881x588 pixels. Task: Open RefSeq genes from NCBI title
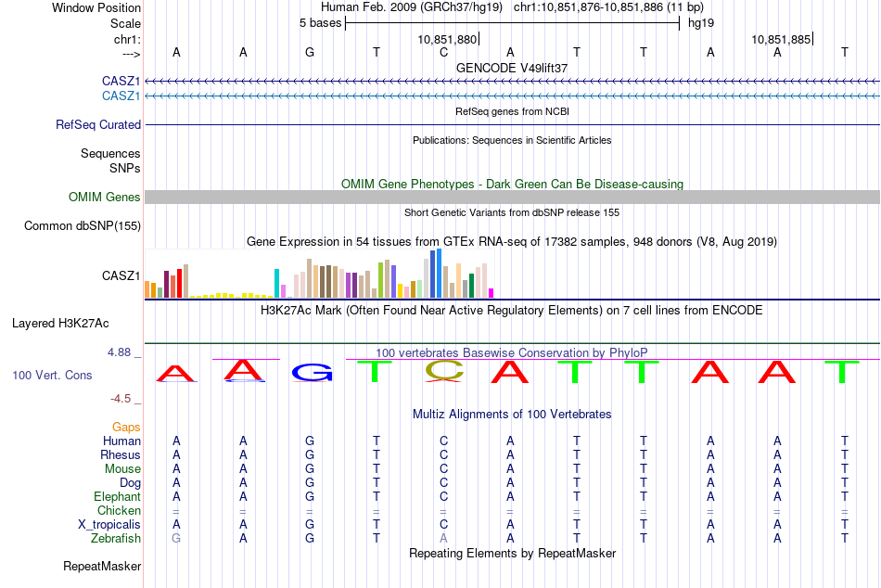512,111
